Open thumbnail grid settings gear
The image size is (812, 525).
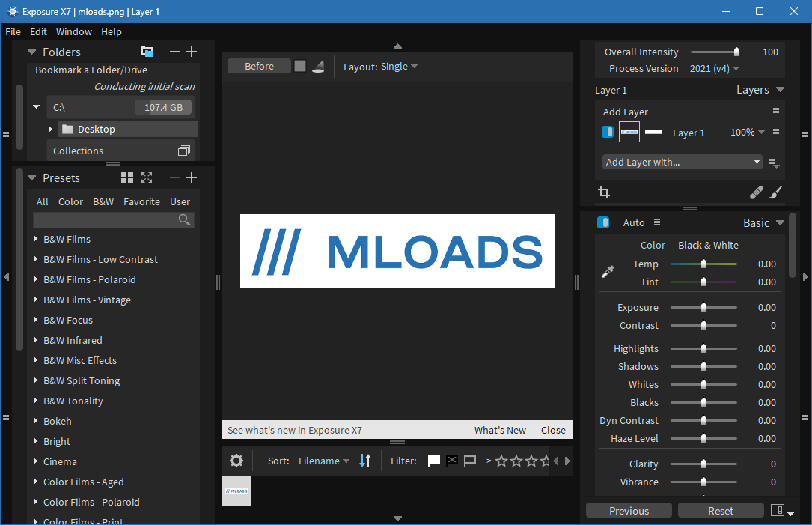[236, 461]
